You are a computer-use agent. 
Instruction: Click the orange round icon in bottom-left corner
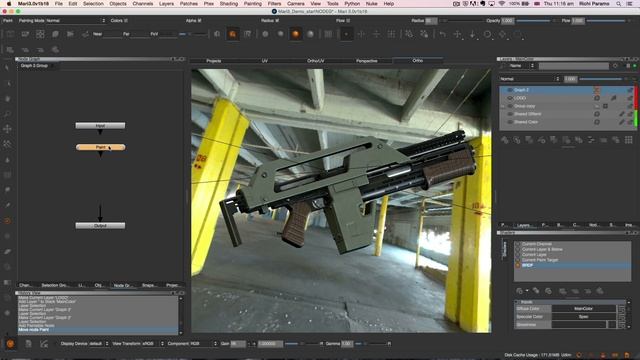click(10, 344)
